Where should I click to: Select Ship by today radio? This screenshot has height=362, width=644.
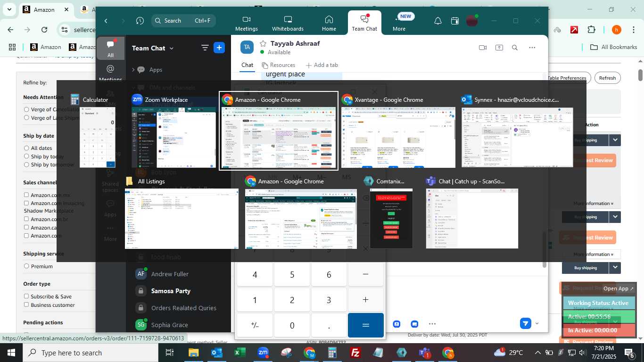tap(26, 156)
